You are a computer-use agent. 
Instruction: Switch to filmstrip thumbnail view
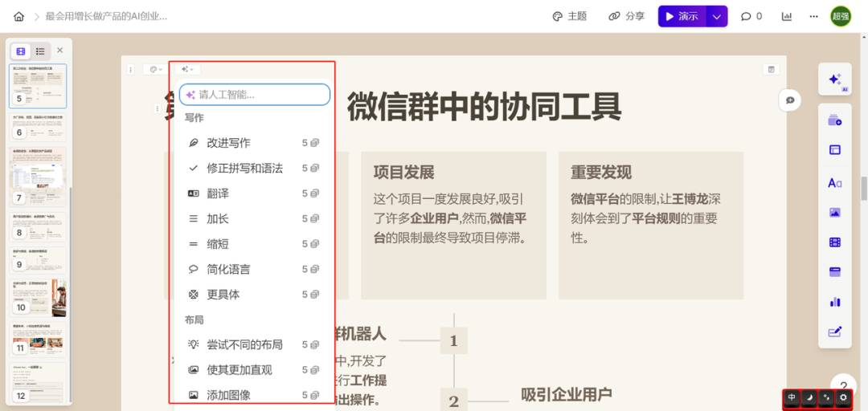21,51
